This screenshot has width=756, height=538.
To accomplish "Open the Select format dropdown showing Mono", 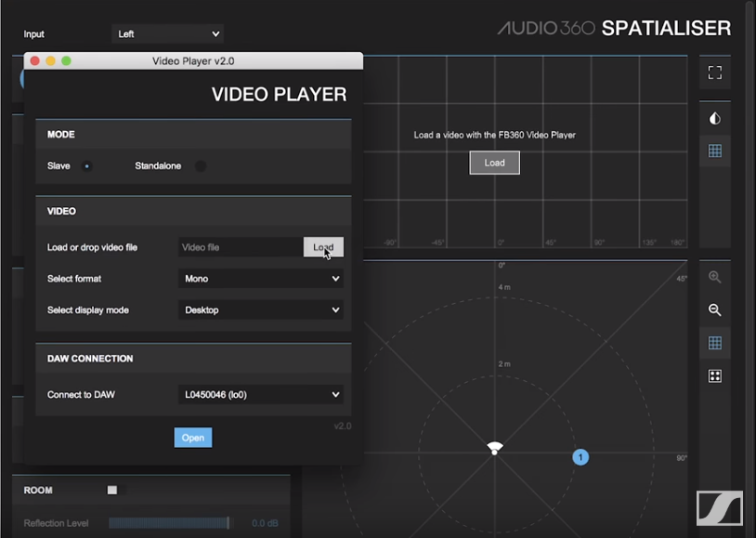I will (261, 279).
